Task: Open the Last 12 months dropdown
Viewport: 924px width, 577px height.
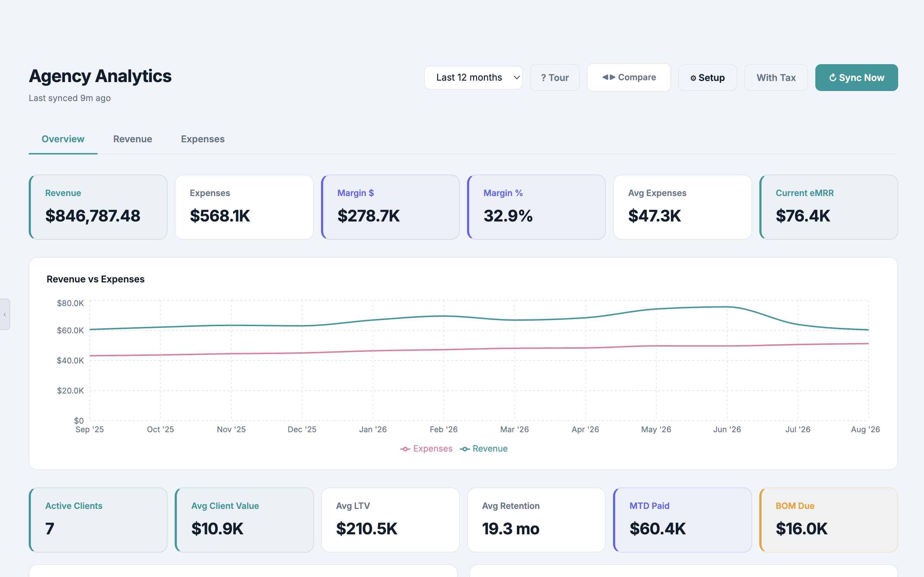Action: (x=473, y=78)
